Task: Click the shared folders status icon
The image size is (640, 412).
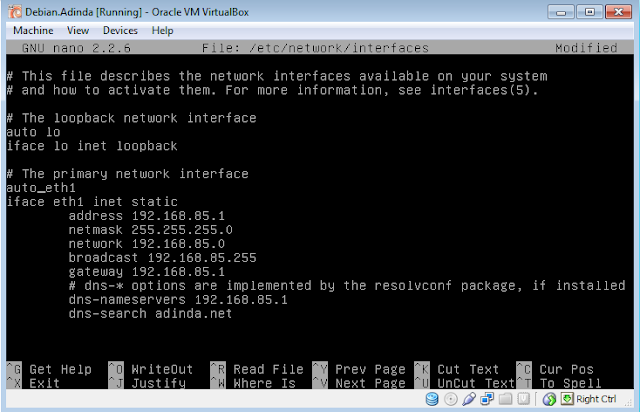Action: (505, 399)
